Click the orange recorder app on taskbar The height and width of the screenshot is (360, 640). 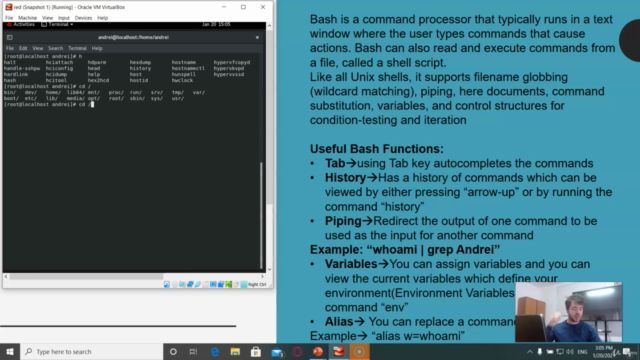point(359,351)
